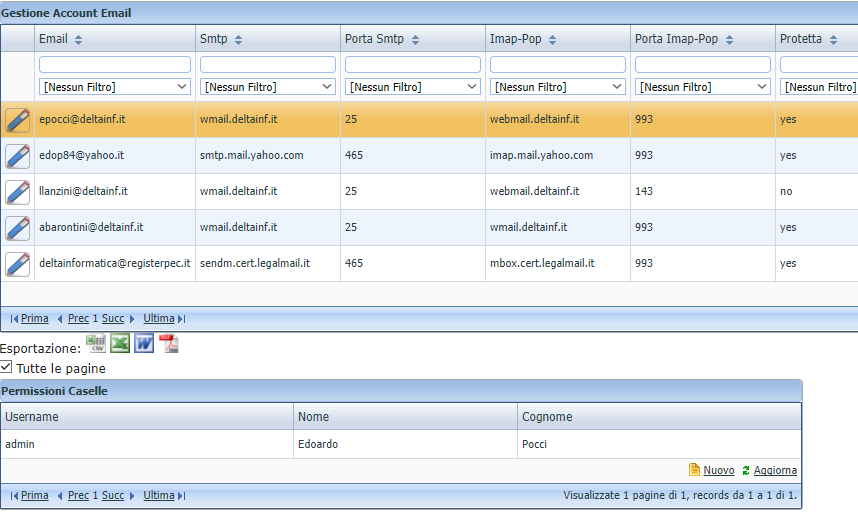
Task: Edit the epocci@deltainf.it account row
Action: (18, 120)
